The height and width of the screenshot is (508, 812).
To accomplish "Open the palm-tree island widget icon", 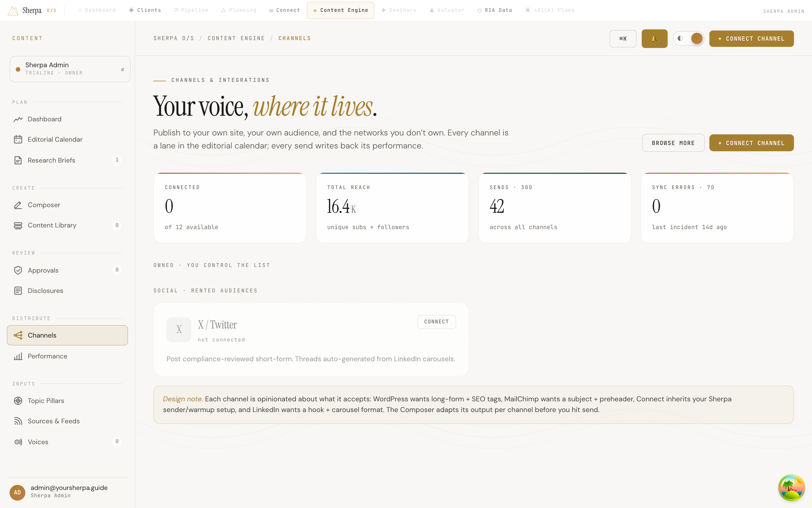I will pyautogui.click(x=791, y=487).
